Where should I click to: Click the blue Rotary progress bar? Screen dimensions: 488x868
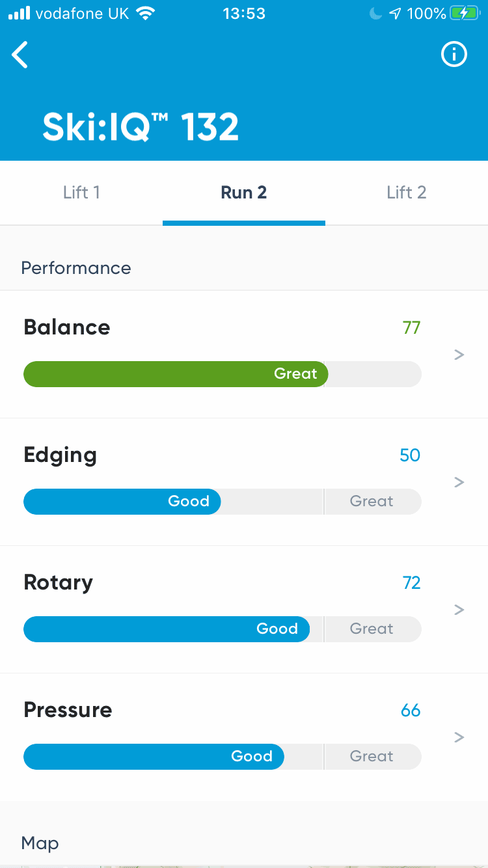click(x=166, y=629)
